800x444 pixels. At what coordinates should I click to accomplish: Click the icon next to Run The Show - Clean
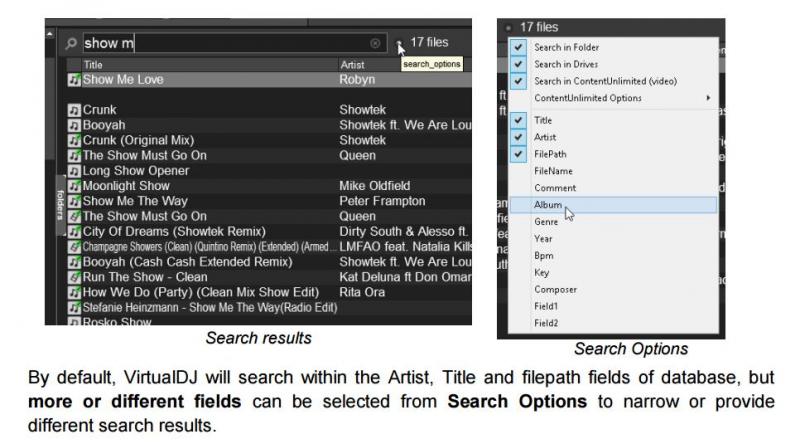(x=74, y=277)
